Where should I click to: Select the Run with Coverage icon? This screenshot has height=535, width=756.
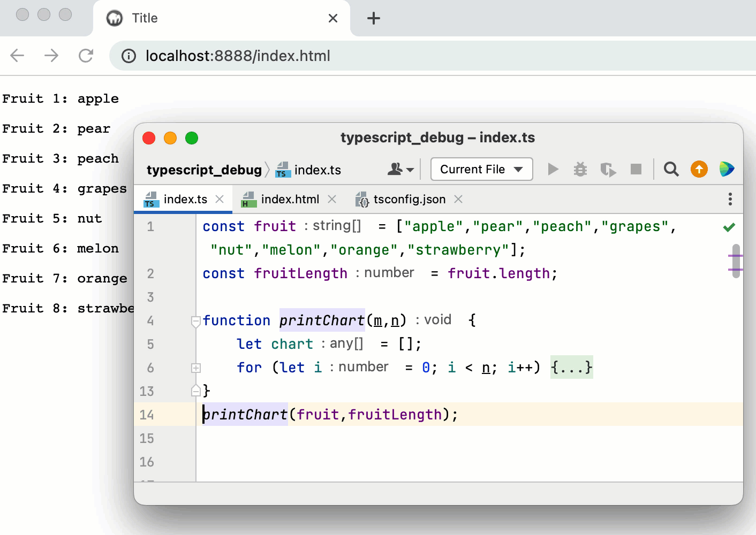(x=608, y=169)
